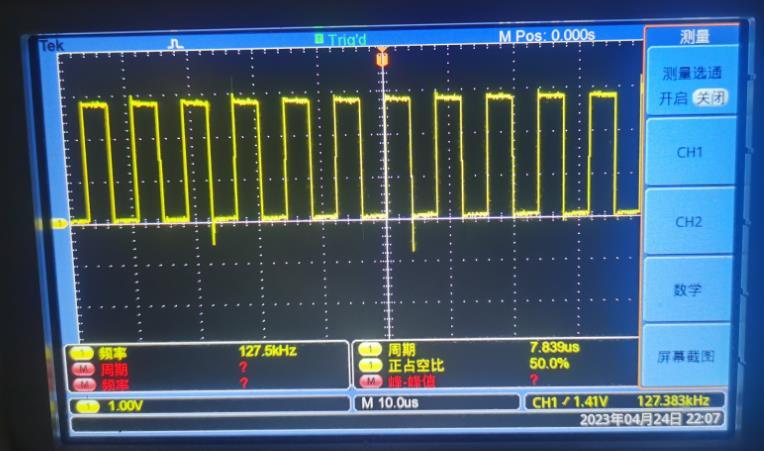Click the red M badge beside 周期
Screen dimensions: 764x451
point(83,370)
